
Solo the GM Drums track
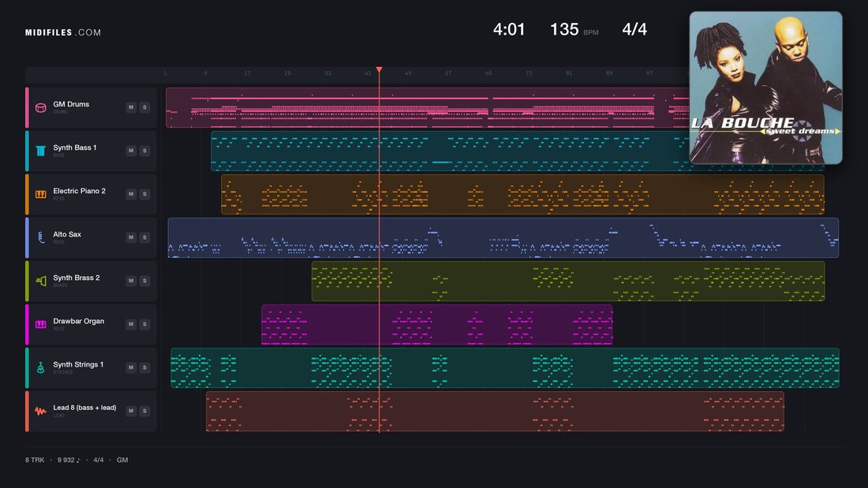(144, 107)
